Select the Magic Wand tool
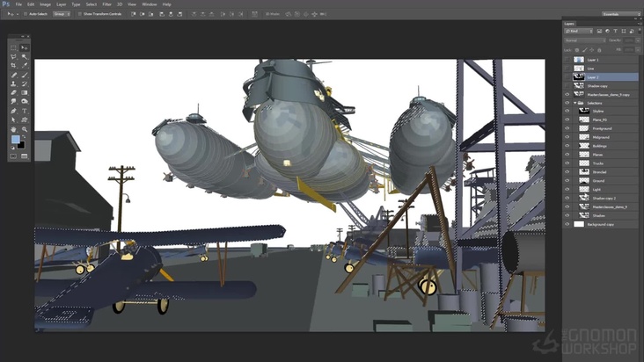The height and width of the screenshot is (362, 644). pos(25,57)
